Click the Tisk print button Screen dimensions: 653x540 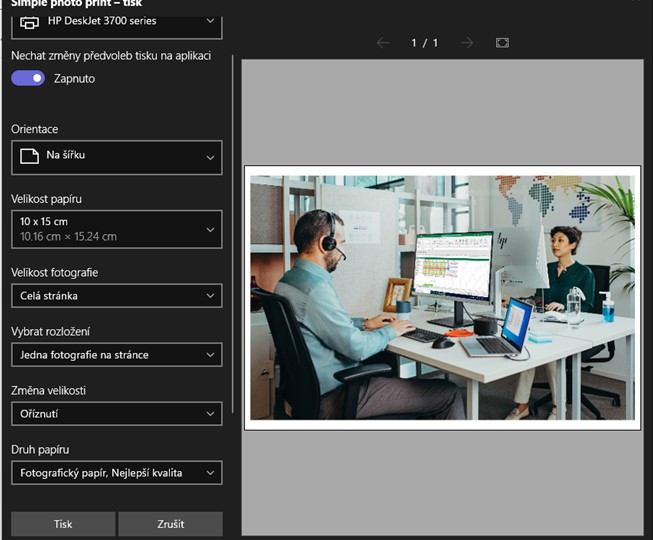63,524
